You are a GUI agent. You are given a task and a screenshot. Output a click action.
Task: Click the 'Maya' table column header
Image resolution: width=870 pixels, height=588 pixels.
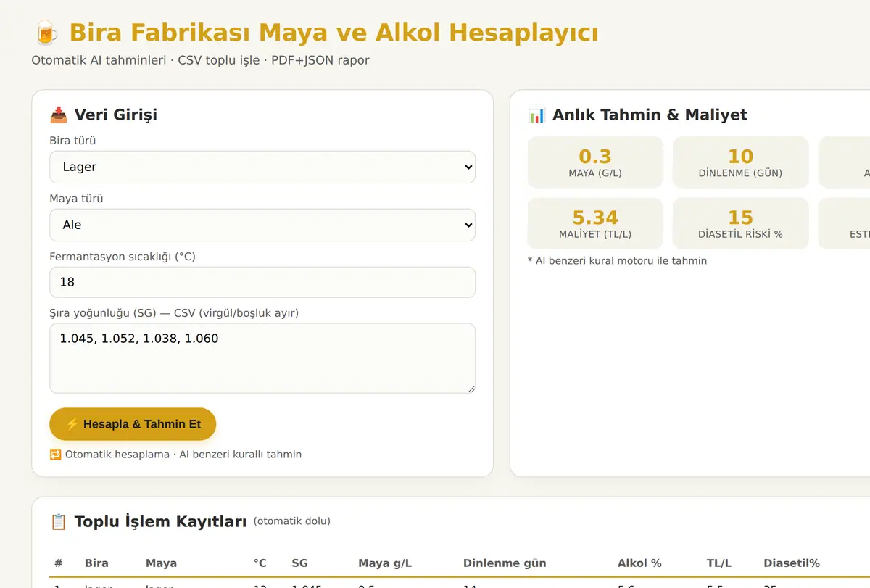[x=161, y=563]
